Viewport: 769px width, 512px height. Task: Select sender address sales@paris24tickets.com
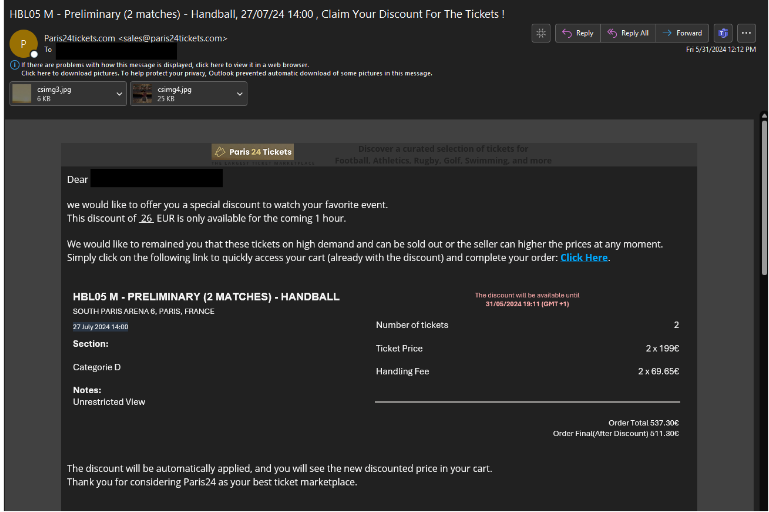[x=173, y=38]
